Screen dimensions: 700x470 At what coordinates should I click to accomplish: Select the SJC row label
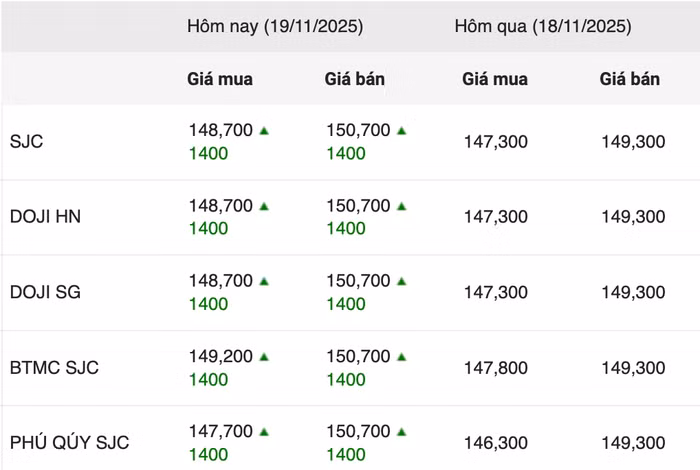pos(27,142)
